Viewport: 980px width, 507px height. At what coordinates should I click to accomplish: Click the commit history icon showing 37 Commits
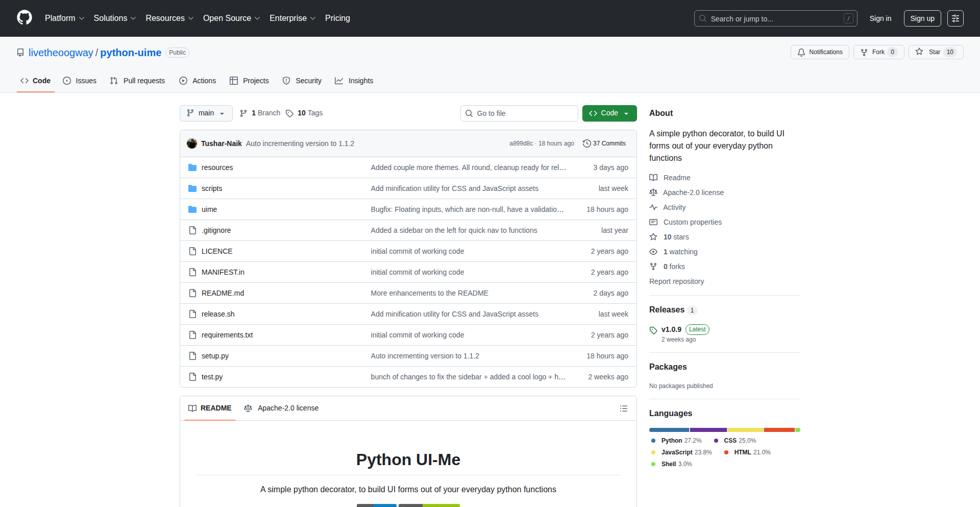coord(586,143)
